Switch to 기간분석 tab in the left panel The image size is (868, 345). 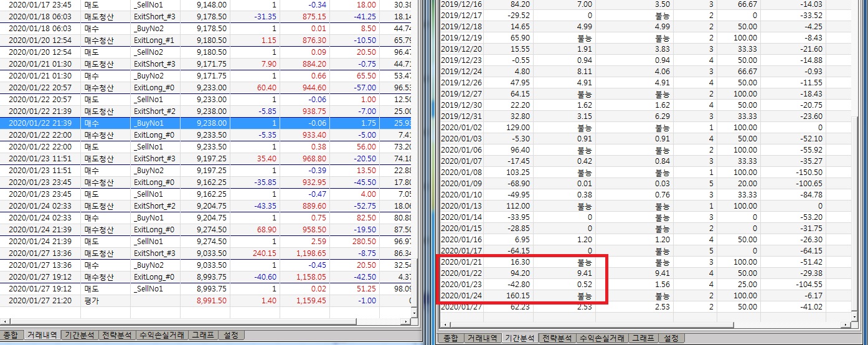(78, 335)
